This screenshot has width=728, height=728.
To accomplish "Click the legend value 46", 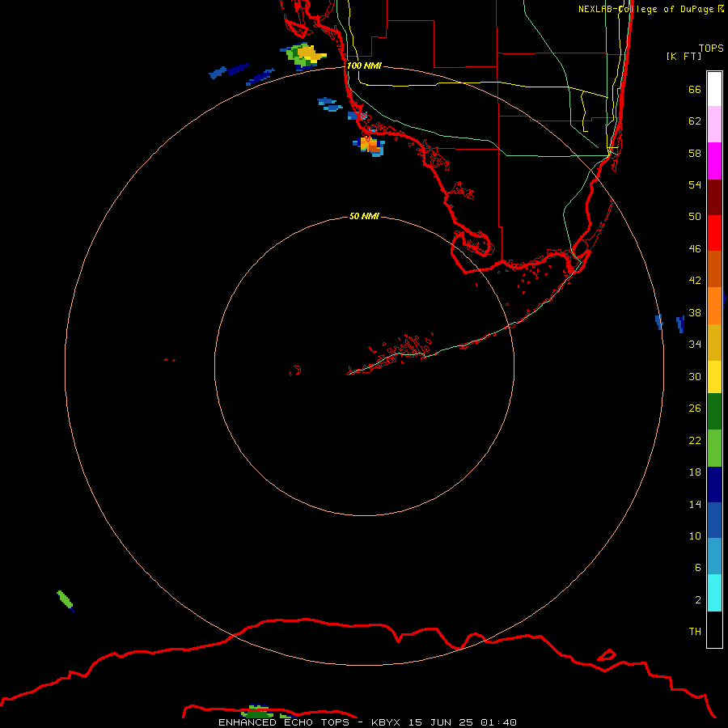I will click(695, 249).
